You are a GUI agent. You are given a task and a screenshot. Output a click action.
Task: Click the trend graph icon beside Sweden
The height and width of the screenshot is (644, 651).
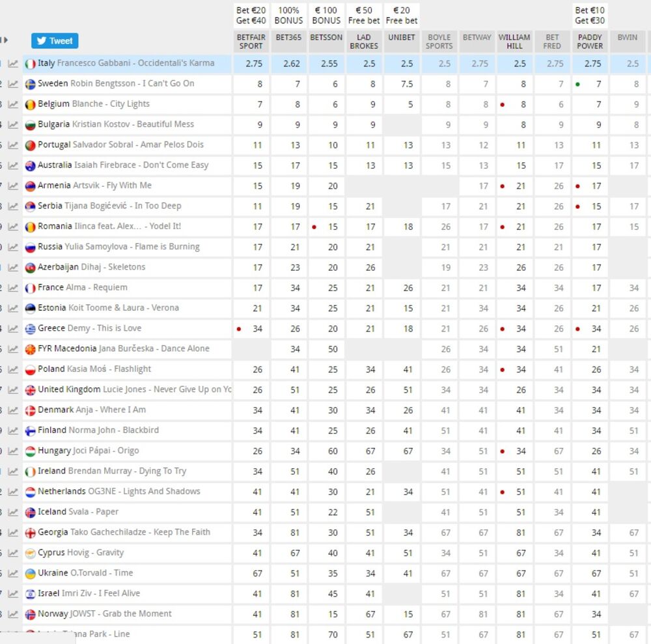coord(13,84)
